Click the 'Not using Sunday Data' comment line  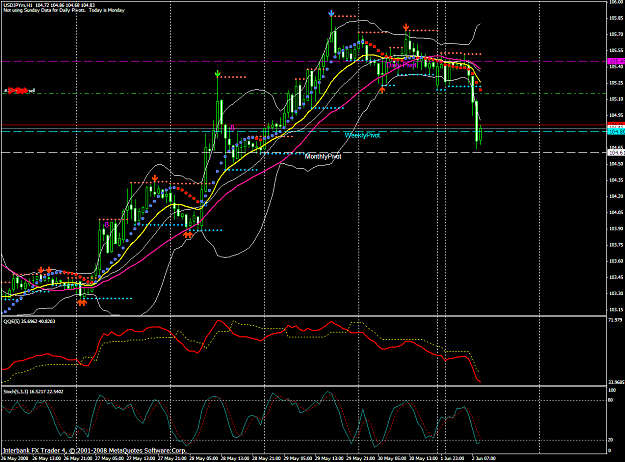64,10
